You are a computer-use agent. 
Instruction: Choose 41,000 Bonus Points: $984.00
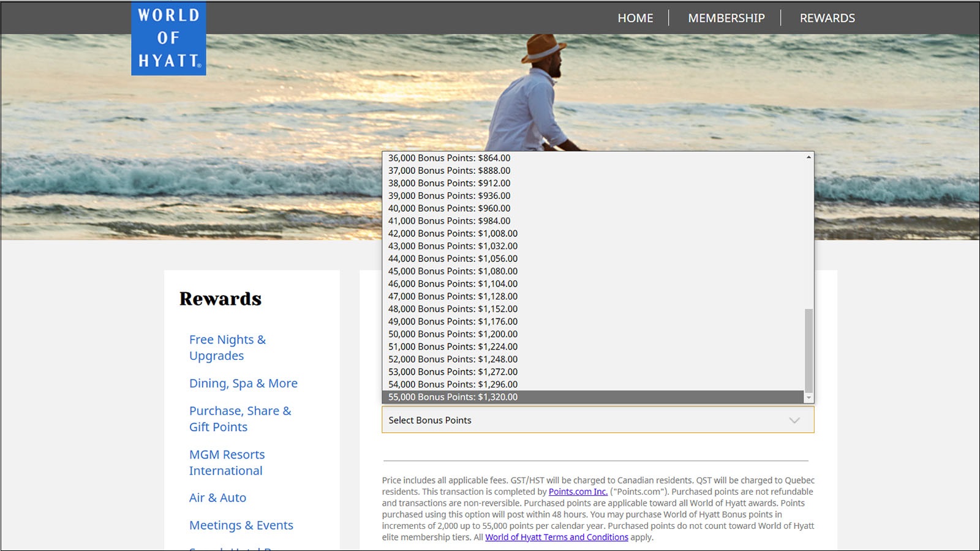[593, 220]
